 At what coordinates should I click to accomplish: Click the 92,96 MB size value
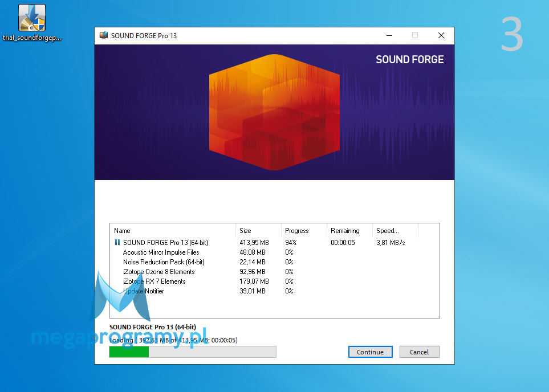tap(253, 272)
